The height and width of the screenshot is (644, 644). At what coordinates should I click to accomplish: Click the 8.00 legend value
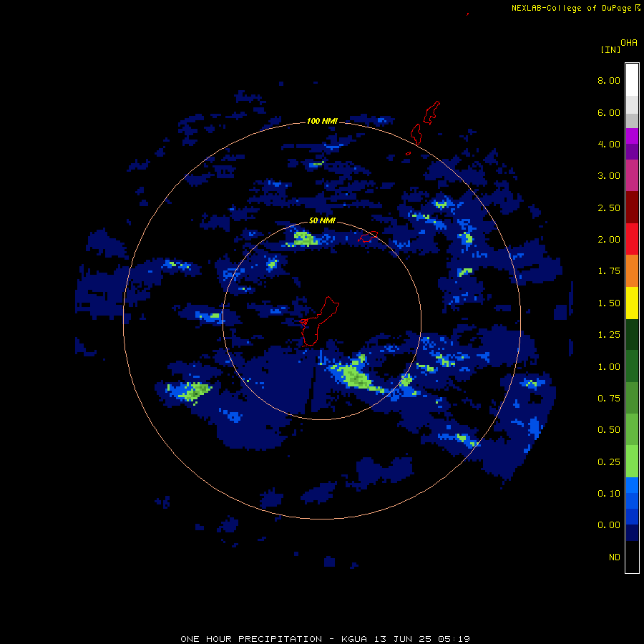[x=609, y=80]
